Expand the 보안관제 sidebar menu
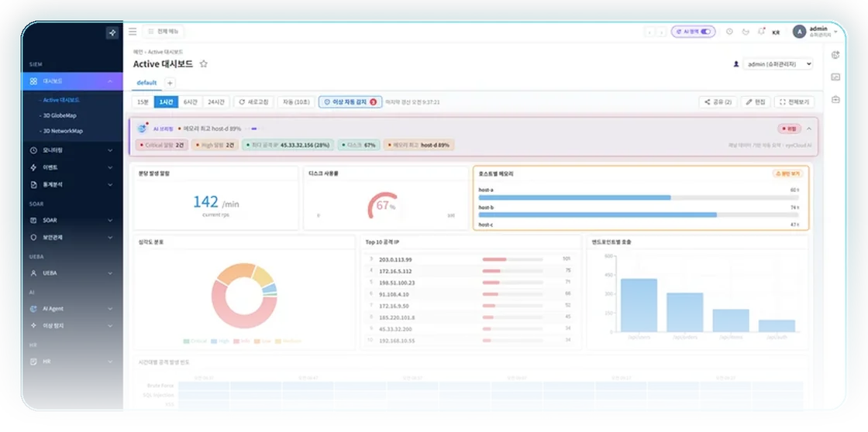The width and height of the screenshot is (868, 432). click(x=109, y=238)
